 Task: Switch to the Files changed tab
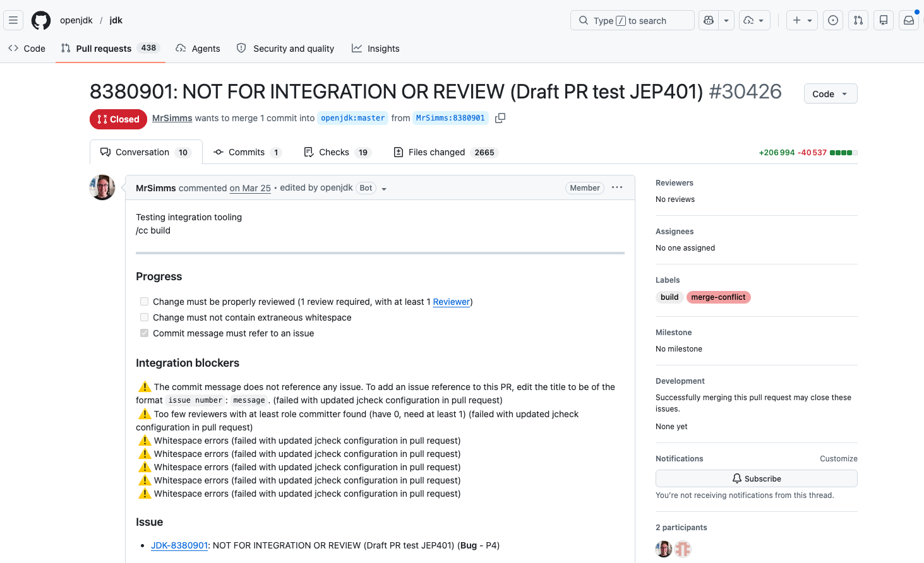pyautogui.click(x=445, y=152)
